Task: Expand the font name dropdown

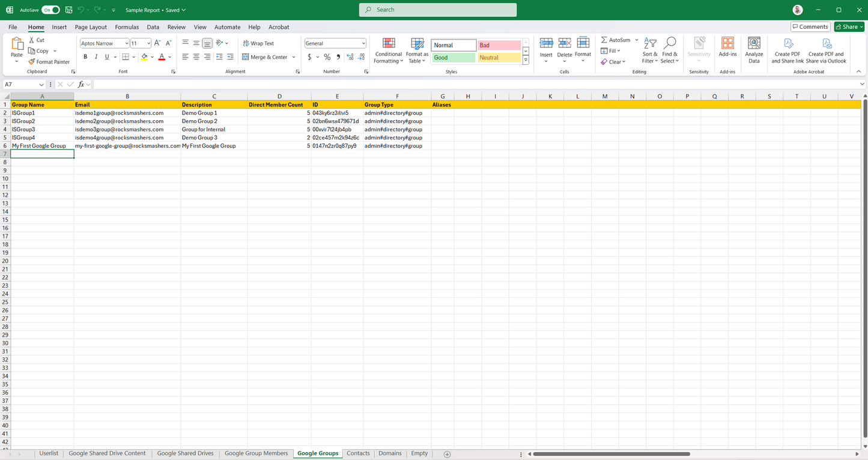Action: pyautogui.click(x=126, y=43)
